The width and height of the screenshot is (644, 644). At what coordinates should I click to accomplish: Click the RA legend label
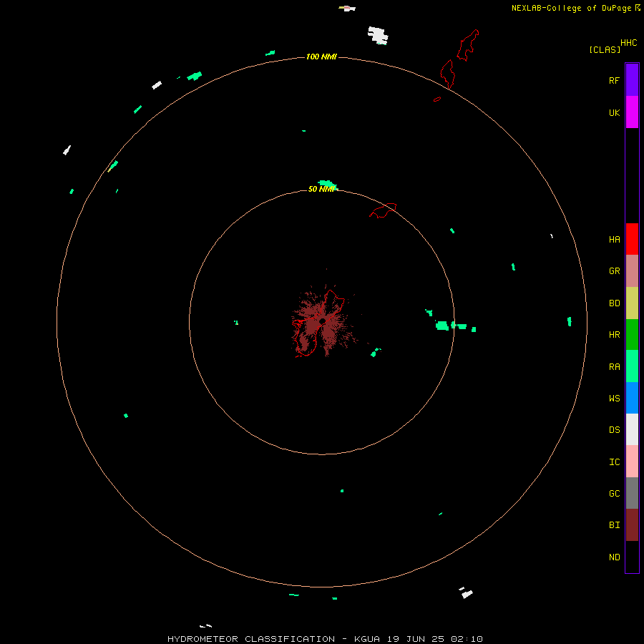(614, 367)
